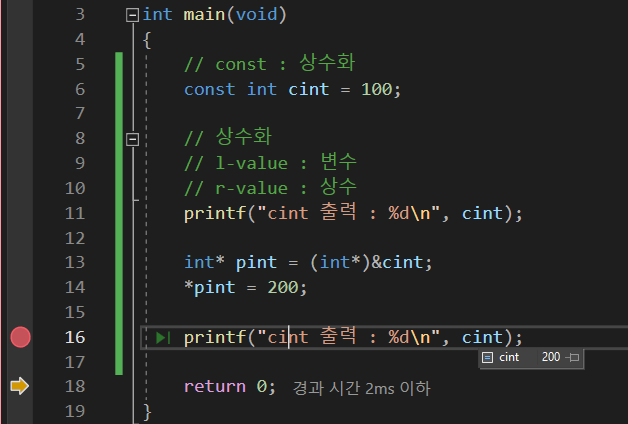Image resolution: width=628 pixels, height=424 pixels.
Task: Click the comment '// const : 상수화'
Action: click(269, 63)
